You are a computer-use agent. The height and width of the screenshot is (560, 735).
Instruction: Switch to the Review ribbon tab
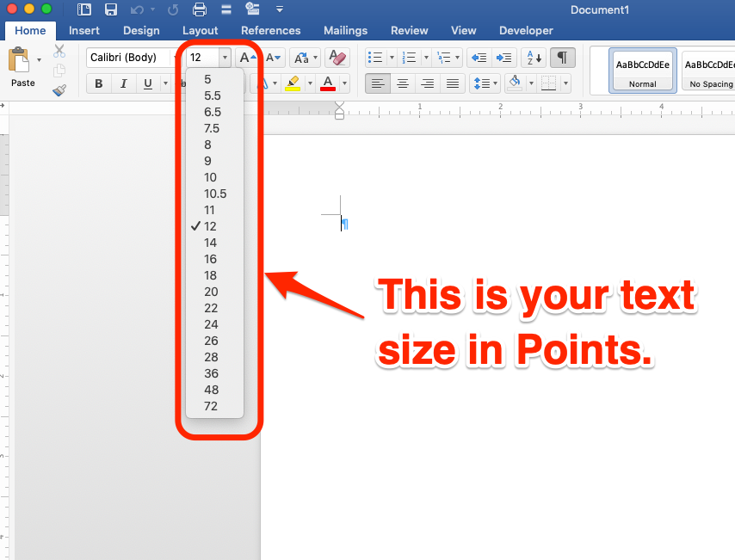pos(410,30)
